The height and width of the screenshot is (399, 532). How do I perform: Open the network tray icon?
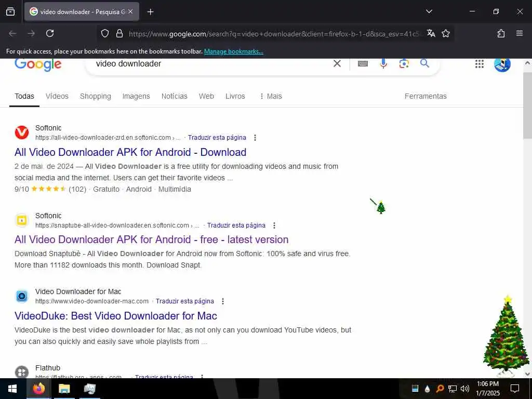[453, 389]
